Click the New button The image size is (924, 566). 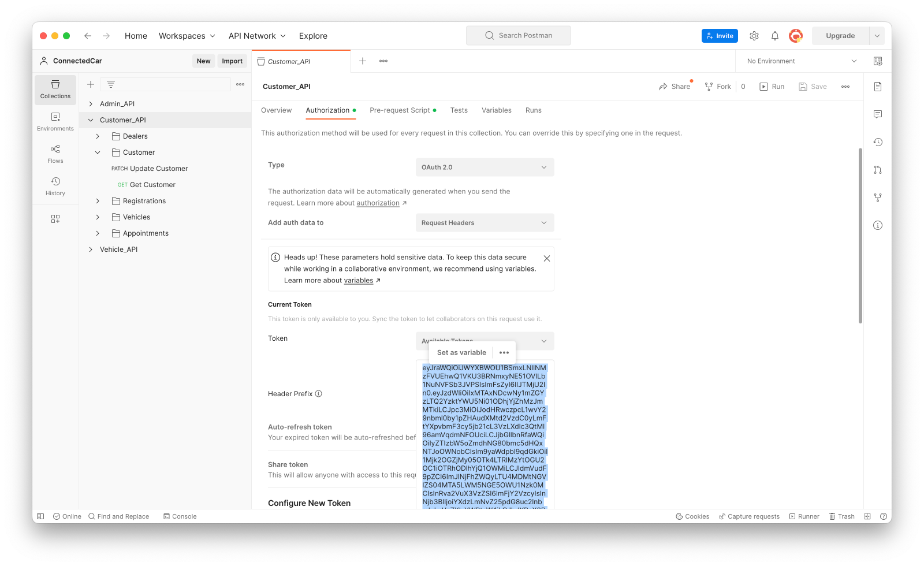[203, 61]
